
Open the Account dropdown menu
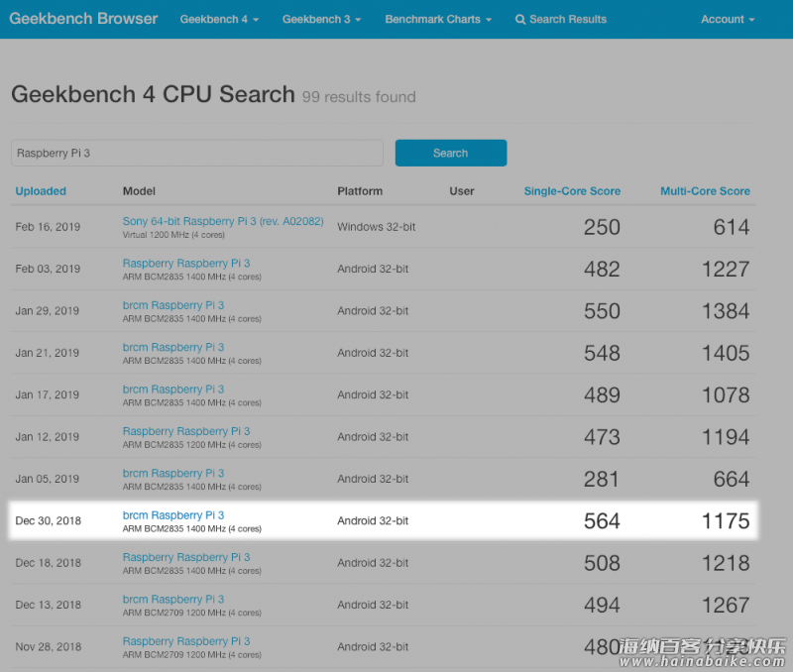pyautogui.click(x=728, y=19)
